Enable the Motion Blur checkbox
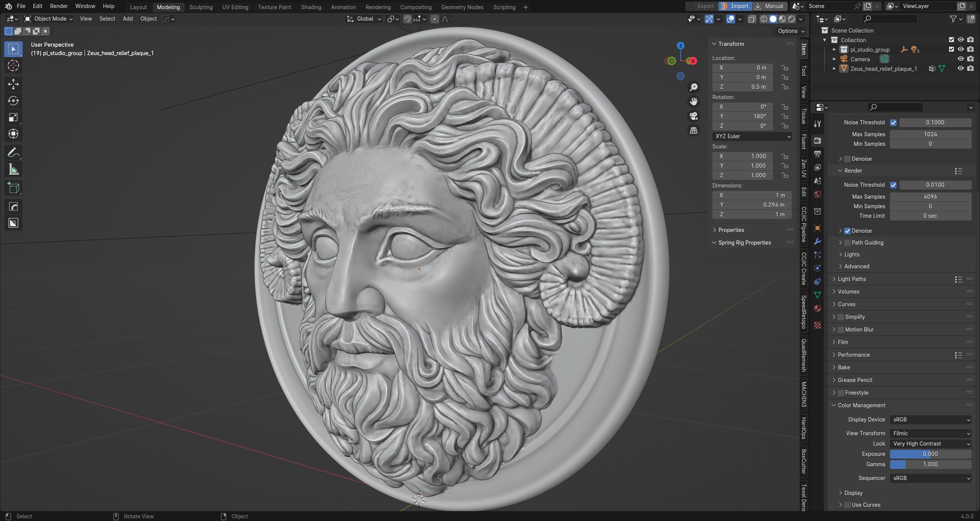980x521 pixels. (x=841, y=330)
